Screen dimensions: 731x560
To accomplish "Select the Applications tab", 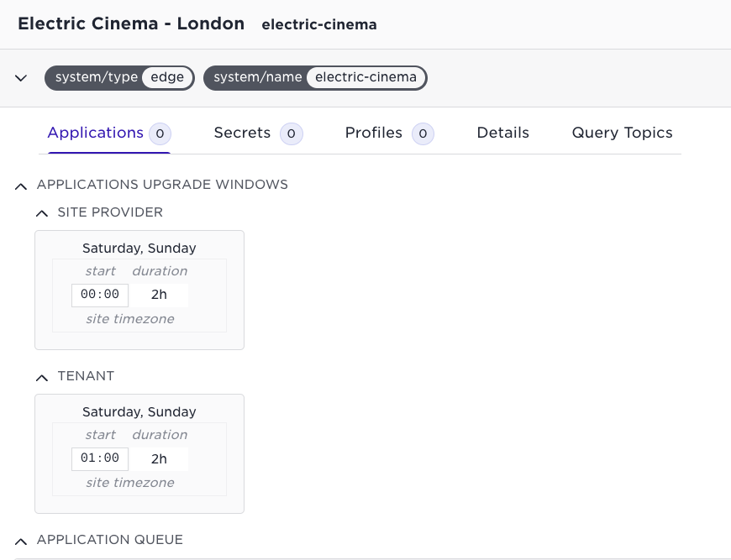I will [x=96, y=133].
